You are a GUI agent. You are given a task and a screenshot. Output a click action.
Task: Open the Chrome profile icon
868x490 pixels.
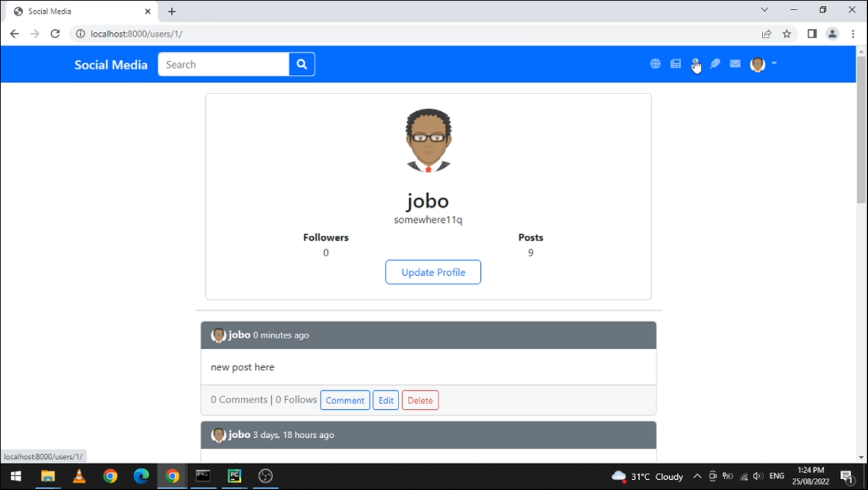pyautogui.click(x=832, y=34)
